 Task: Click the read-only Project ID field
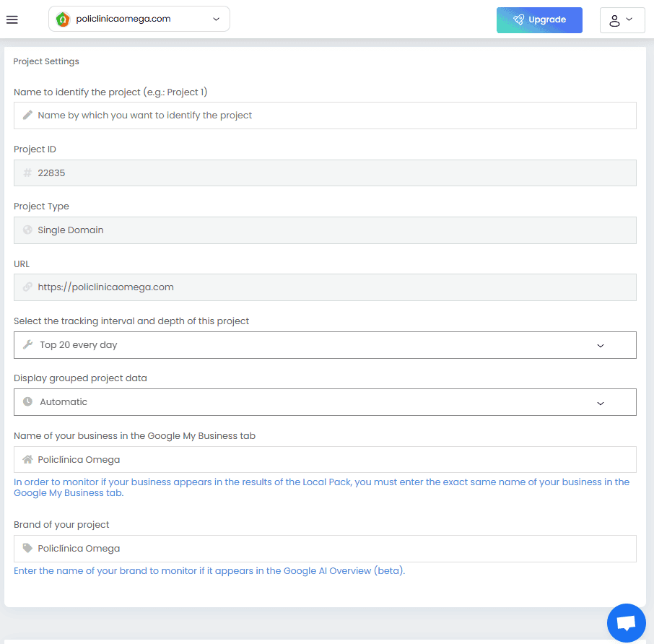[x=325, y=173]
